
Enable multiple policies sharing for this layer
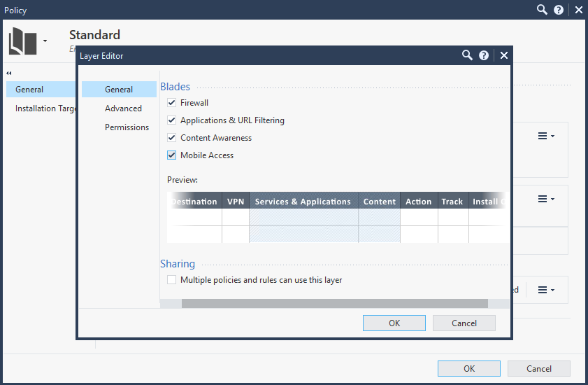[x=172, y=280]
